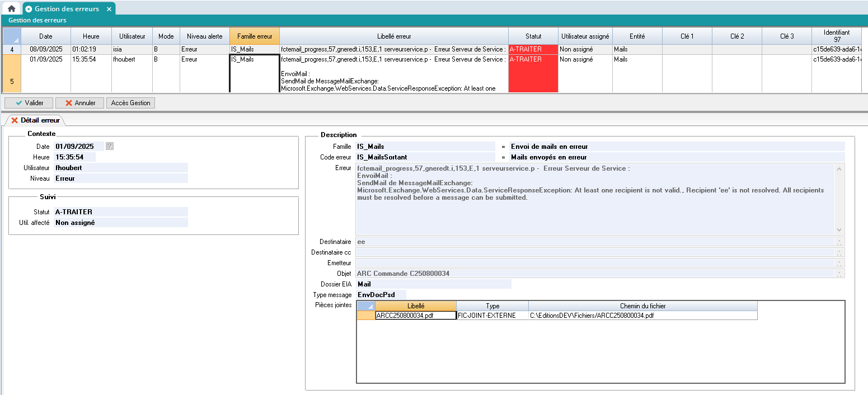Click the red A-TRAITER status in row 5

[x=533, y=73]
